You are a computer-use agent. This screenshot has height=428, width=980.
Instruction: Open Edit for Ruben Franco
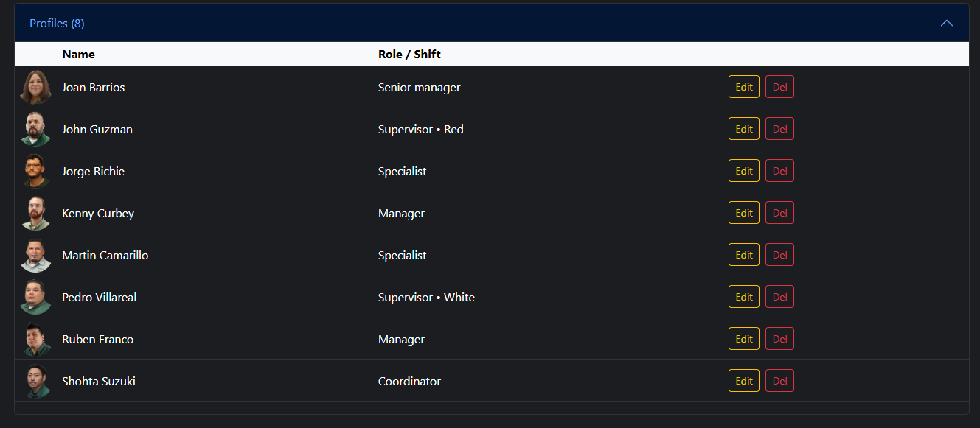tap(744, 339)
